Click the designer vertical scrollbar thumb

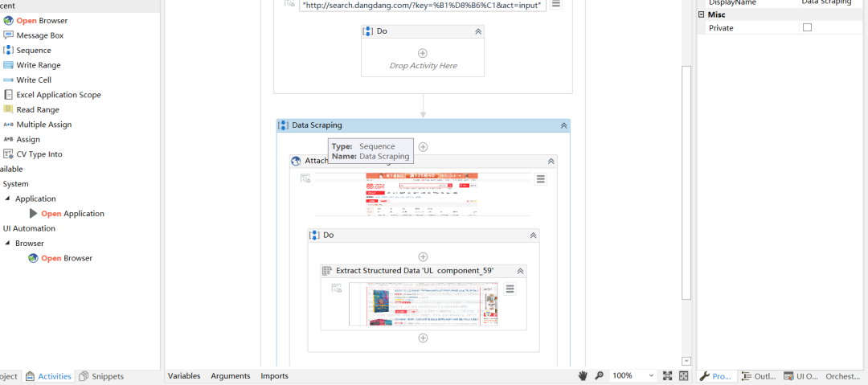pos(686,182)
